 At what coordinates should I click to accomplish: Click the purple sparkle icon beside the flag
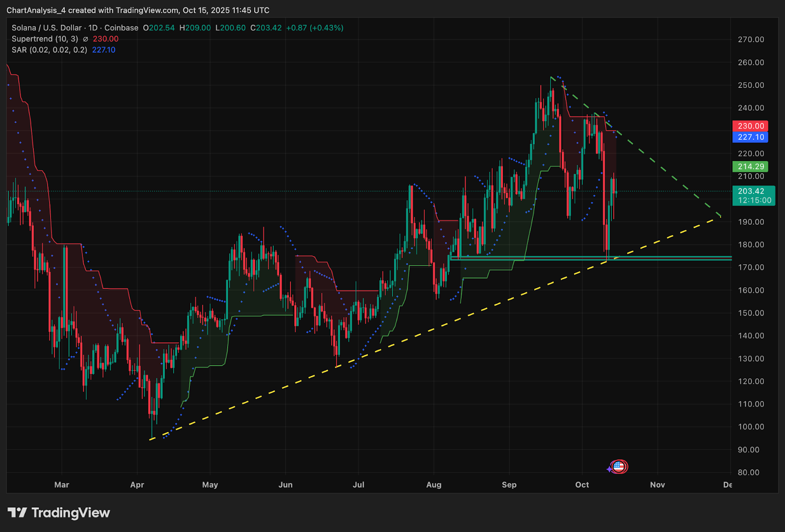pyautogui.click(x=609, y=469)
